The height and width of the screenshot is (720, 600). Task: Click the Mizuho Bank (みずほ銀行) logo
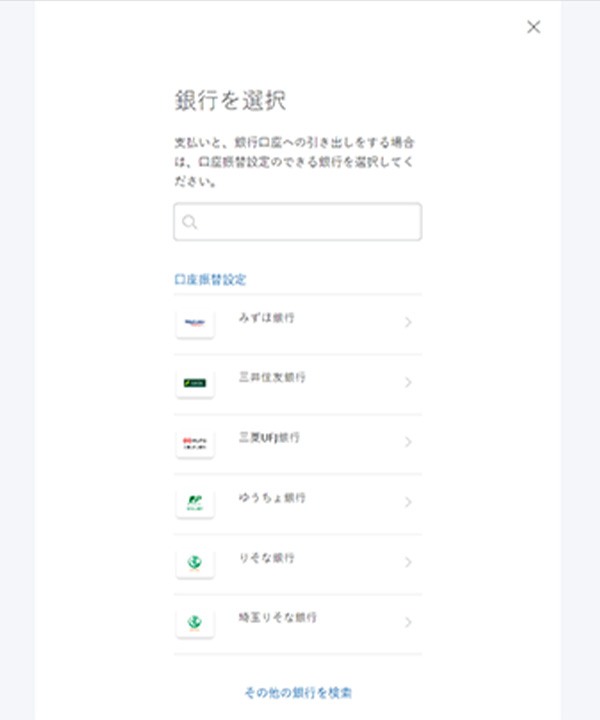(195, 323)
